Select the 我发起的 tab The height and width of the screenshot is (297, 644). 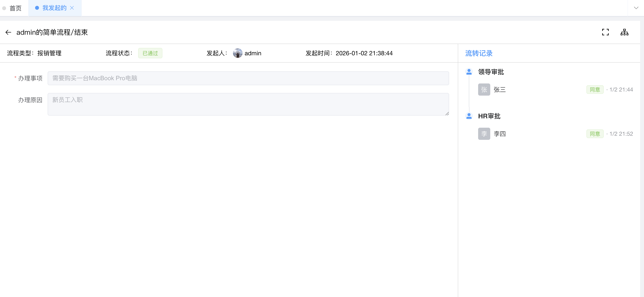54,8
